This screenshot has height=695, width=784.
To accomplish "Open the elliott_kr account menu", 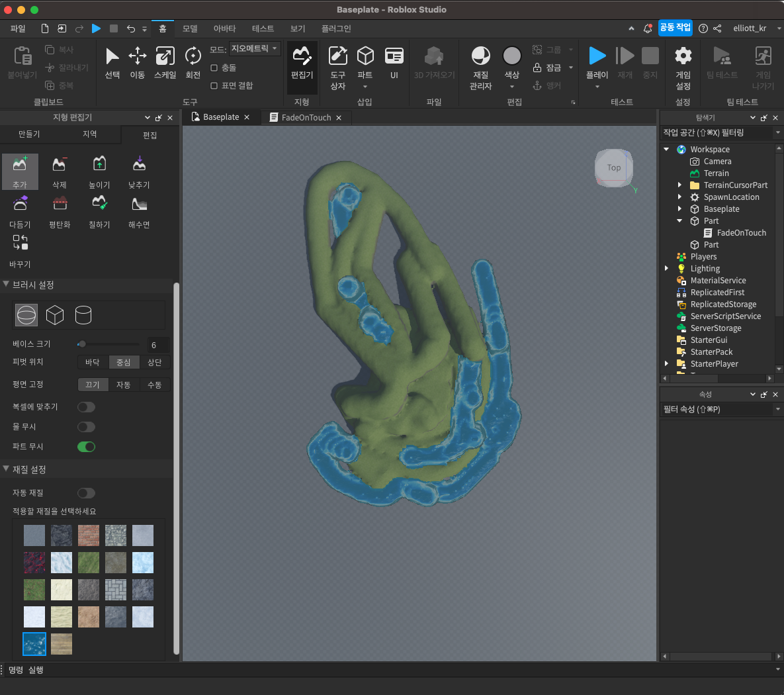I will coord(756,28).
